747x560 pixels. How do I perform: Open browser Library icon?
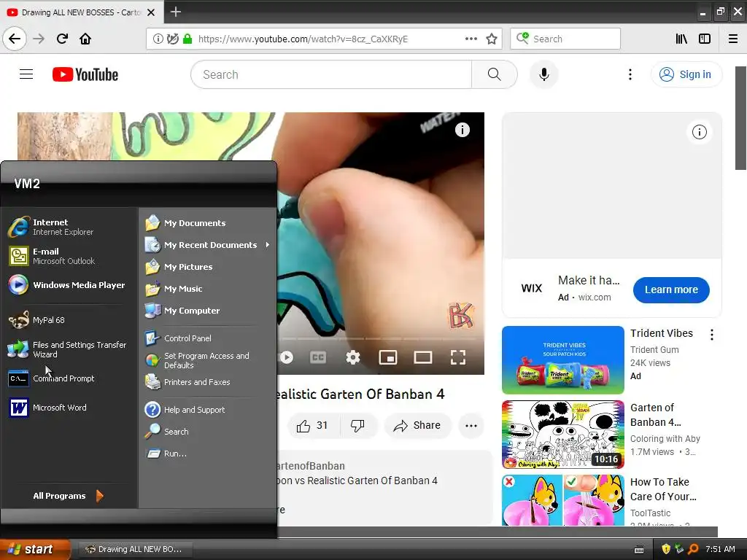pyautogui.click(x=681, y=39)
